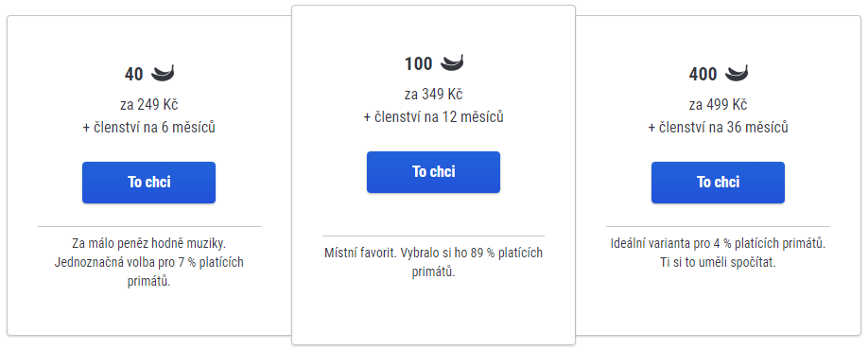Select the price text za 499 Kč
Image resolution: width=868 pixels, height=350 pixels.
click(x=718, y=105)
